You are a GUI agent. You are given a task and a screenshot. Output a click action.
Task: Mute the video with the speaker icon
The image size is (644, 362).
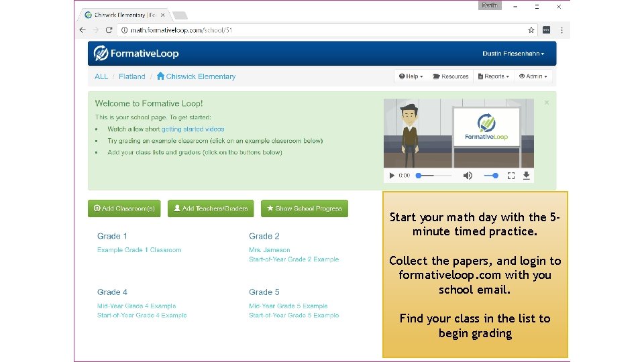468,176
